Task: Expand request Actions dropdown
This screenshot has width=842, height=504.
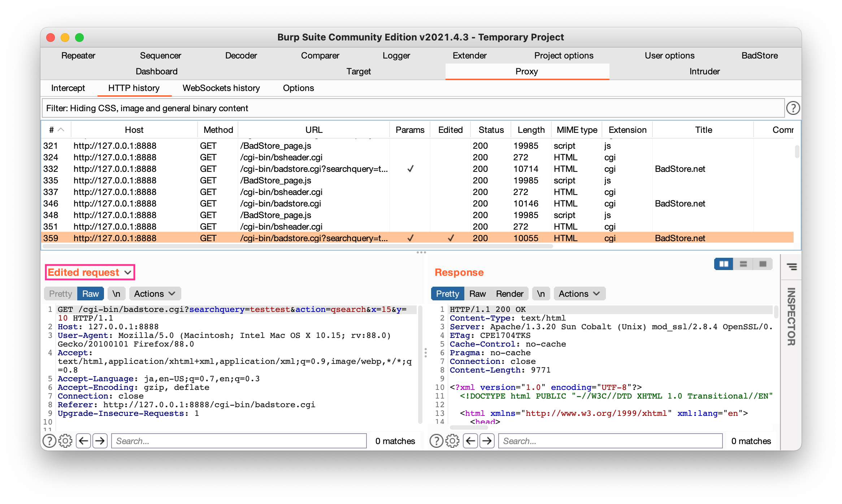Action: [155, 294]
